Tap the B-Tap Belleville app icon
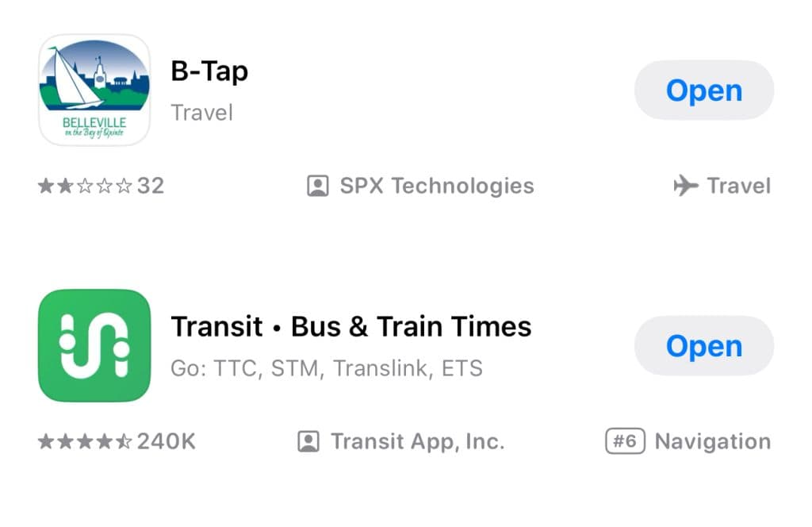The width and height of the screenshot is (812, 527). pyautogui.click(x=94, y=90)
